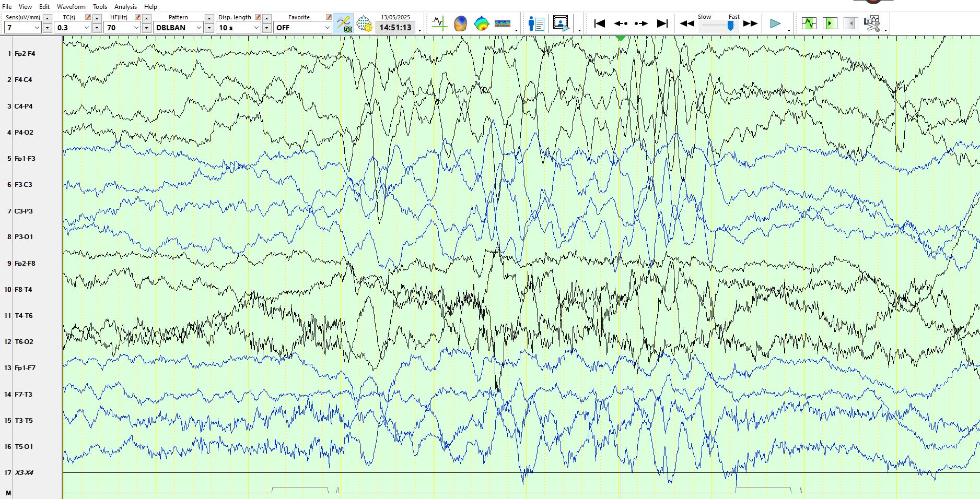Screen dimensions: 980x499
Task: Jump to the end of recording
Action: pyautogui.click(x=662, y=23)
